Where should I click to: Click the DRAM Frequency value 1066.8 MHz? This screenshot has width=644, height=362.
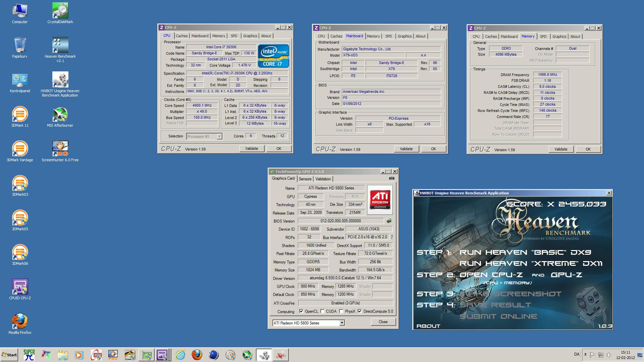click(547, 74)
